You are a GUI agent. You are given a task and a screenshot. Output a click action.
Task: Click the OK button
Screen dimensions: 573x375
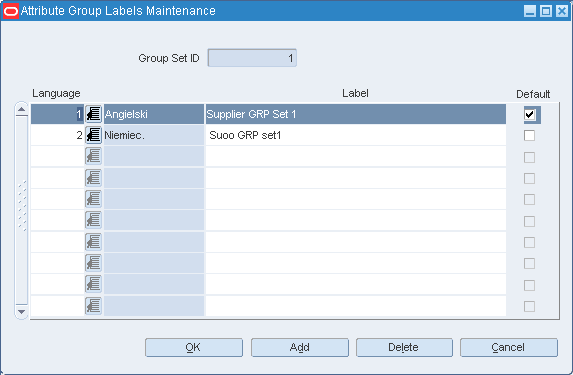click(x=194, y=347)
